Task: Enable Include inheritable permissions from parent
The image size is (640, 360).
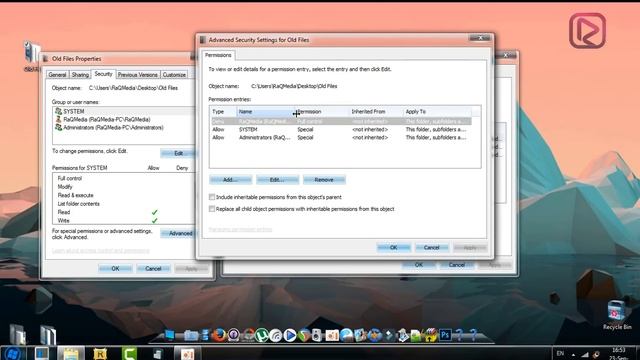Action: (x=212, y=197)
